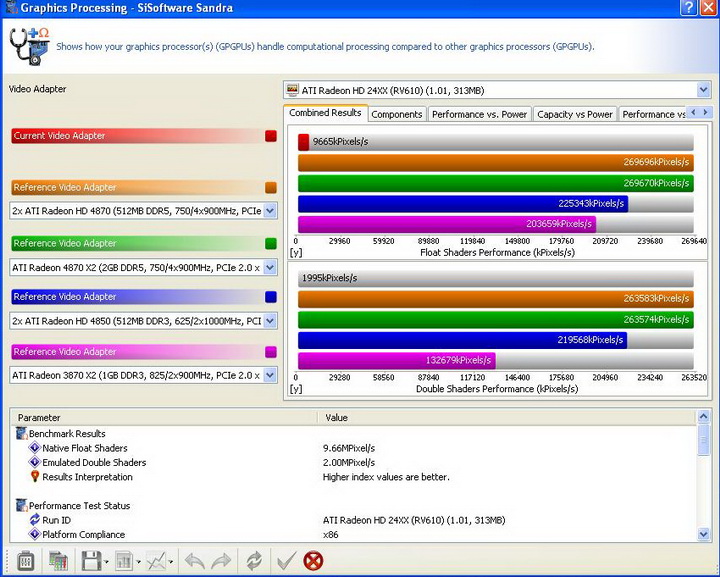Viewport: 720px width, 577px height.
Task: Click the copy results chart icon
Action: pyautogui.click(x=58, y=561)
